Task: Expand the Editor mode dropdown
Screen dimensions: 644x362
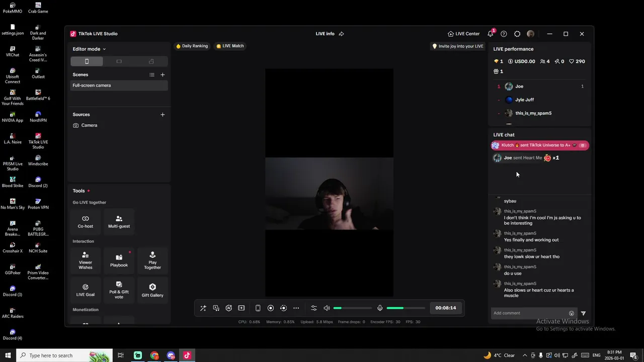Action: coord(89,49)
